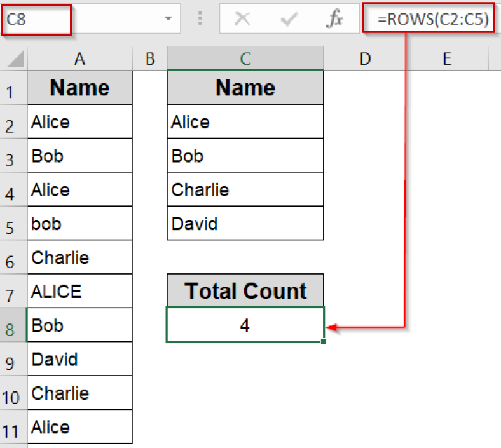Click the Cancel (X) formula bar icon
501x448 pixels.
click(x=242, y=19)
